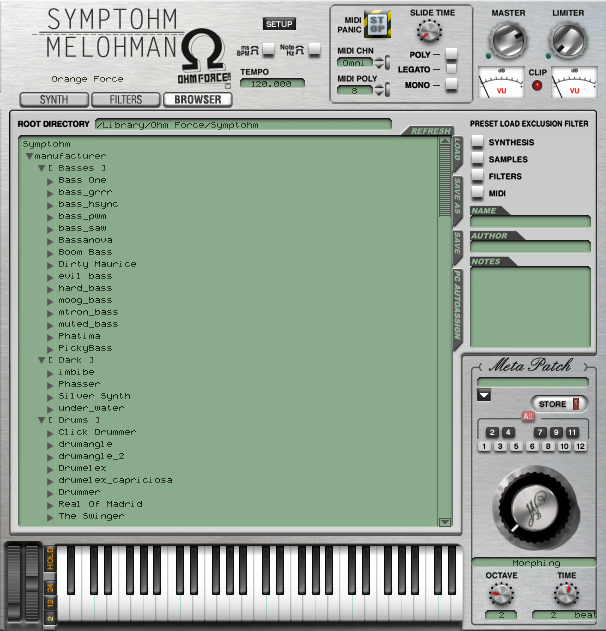Switch to the Filters tab
The height and width of the screenshot is (631, 606).
(x=125, y=100)
